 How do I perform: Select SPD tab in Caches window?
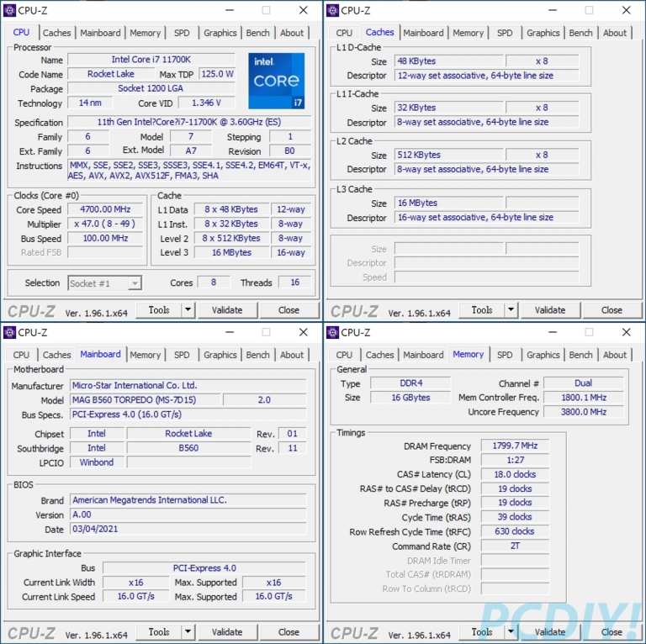tap(505, 33)
